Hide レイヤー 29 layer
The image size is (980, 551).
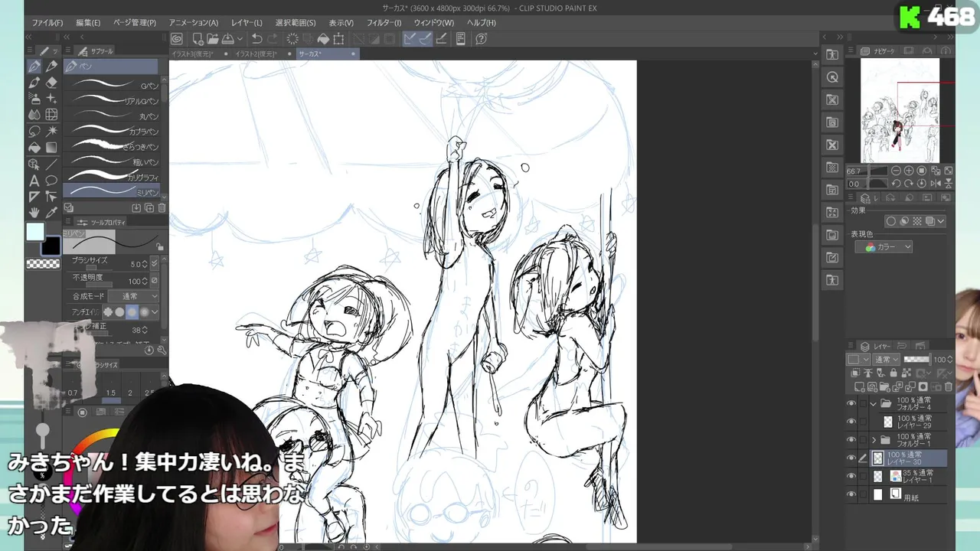[851, 422]
